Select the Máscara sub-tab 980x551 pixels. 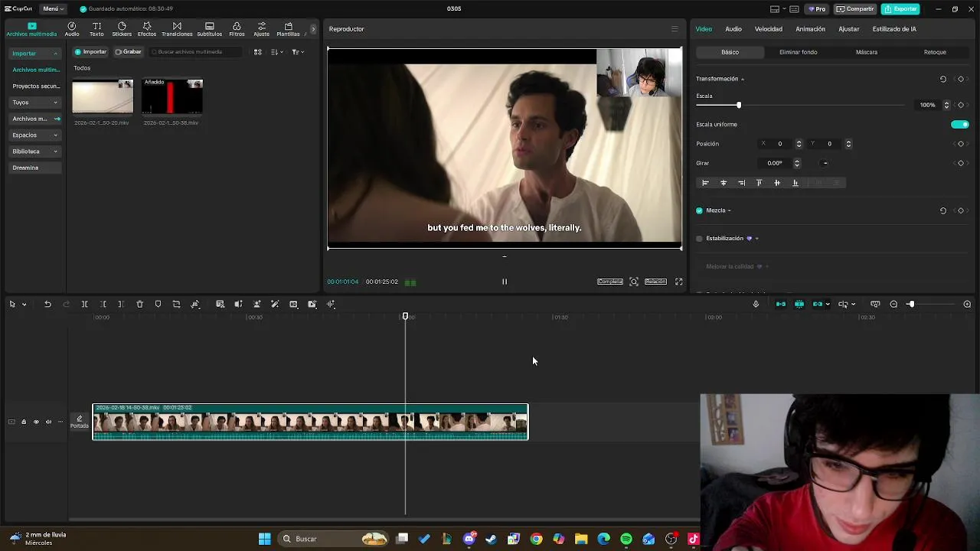tap(867, 52)
